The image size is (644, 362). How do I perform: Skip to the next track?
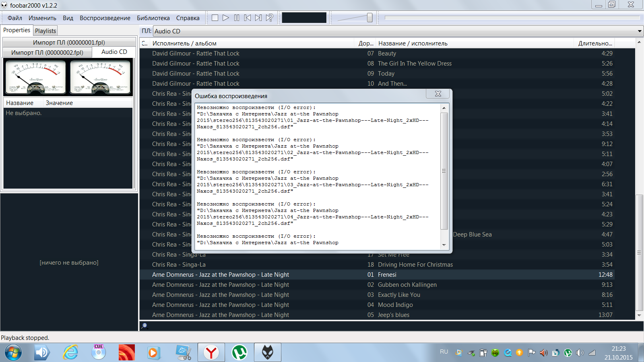coord(258,18)
